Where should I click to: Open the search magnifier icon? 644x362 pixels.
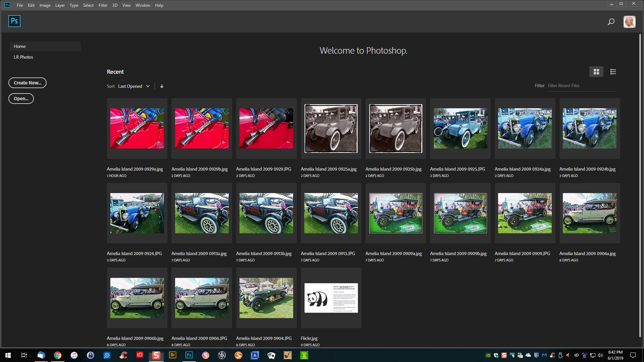click(611, 22)
